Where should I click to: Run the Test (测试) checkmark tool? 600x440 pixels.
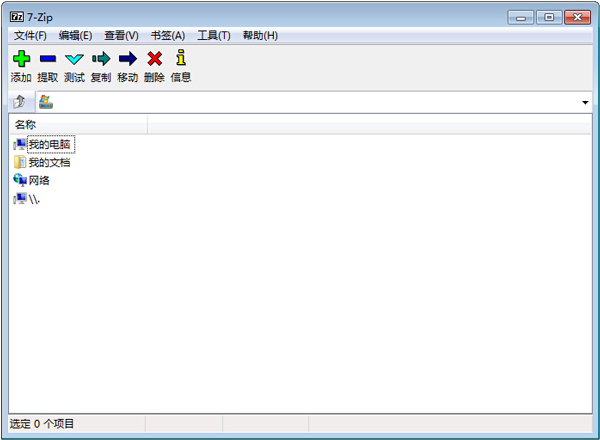click(74, 59)
